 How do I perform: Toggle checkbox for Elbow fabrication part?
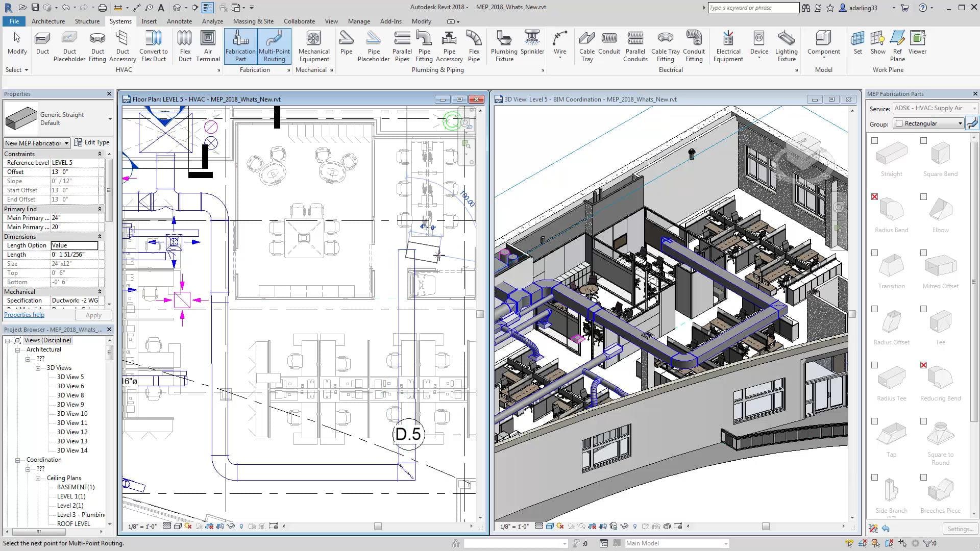[923, 196]
